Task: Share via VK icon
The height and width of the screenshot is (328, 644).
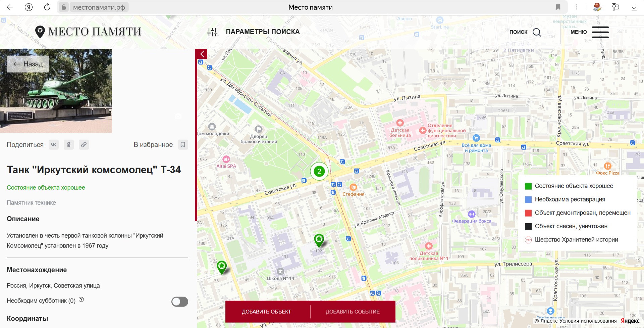Action: tap(54, 145)
